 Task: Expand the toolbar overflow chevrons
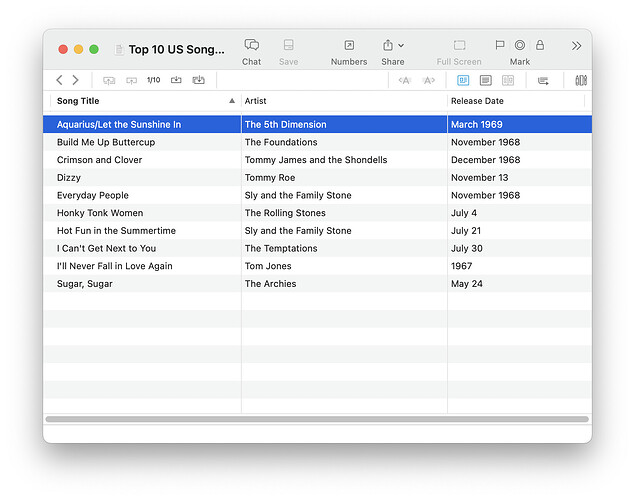click(x=576, y=46)
